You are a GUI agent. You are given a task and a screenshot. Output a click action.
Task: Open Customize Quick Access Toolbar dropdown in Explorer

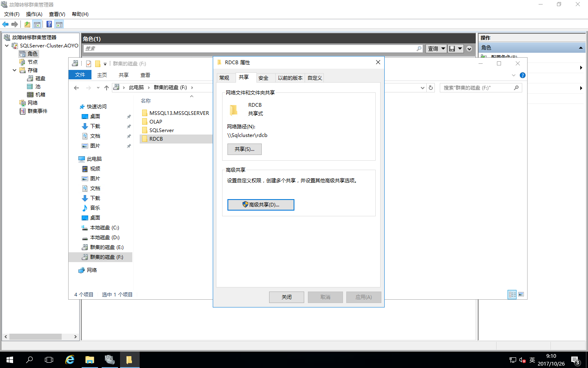(x=105, y=64)
